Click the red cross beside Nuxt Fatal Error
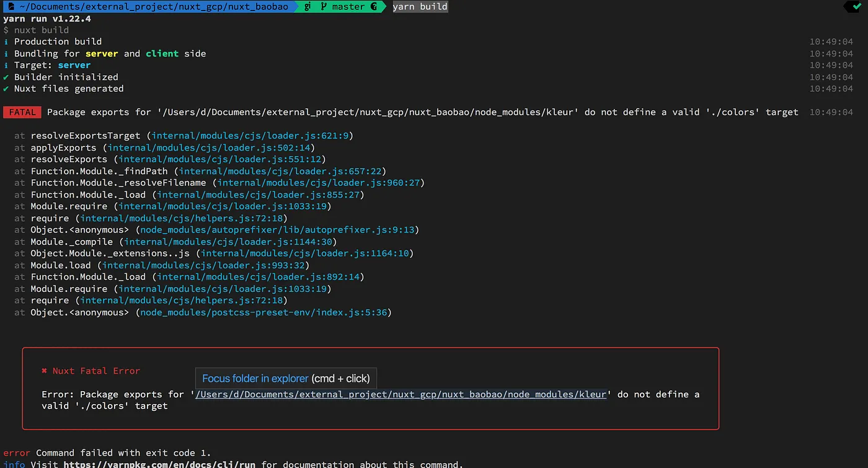 pos(45,371)
